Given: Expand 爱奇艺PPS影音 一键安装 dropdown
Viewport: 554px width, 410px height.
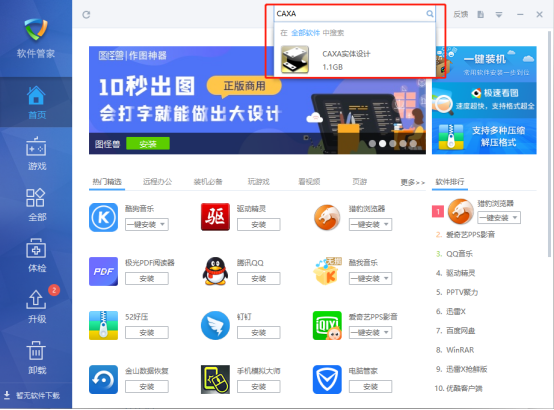Looking at the screenshot, I should pyautogui.click(x=386, y=333).
